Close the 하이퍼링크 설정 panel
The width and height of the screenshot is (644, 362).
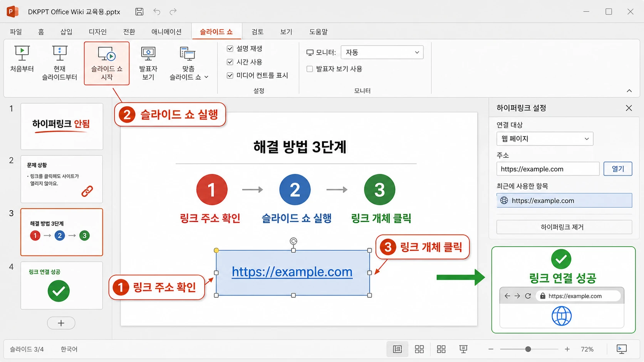pyautogui.click(x=629, y=108)
